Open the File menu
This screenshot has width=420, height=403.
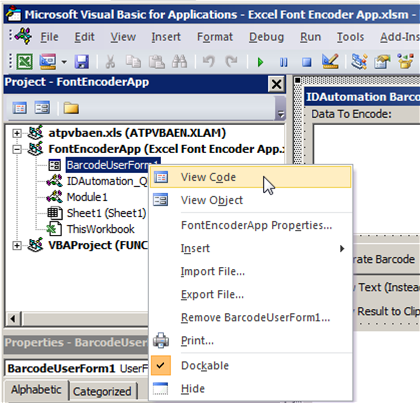(x=49, y=37)
